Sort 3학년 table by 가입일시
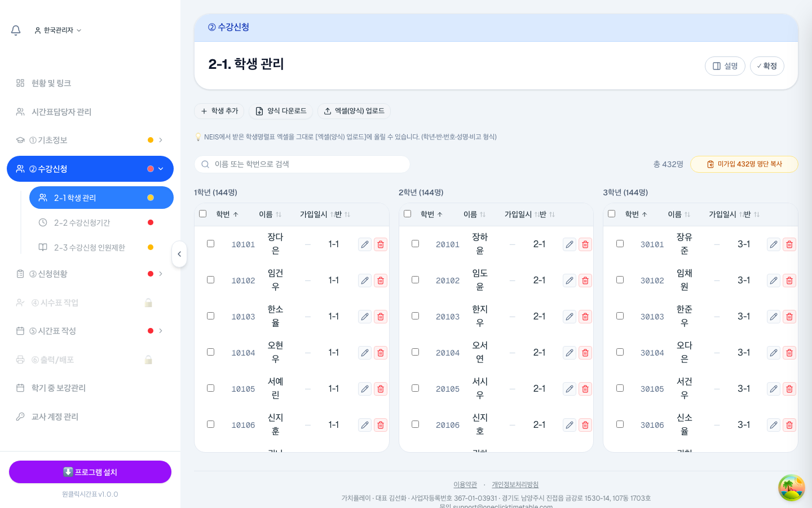812x508 pixels. click(727, 214)
